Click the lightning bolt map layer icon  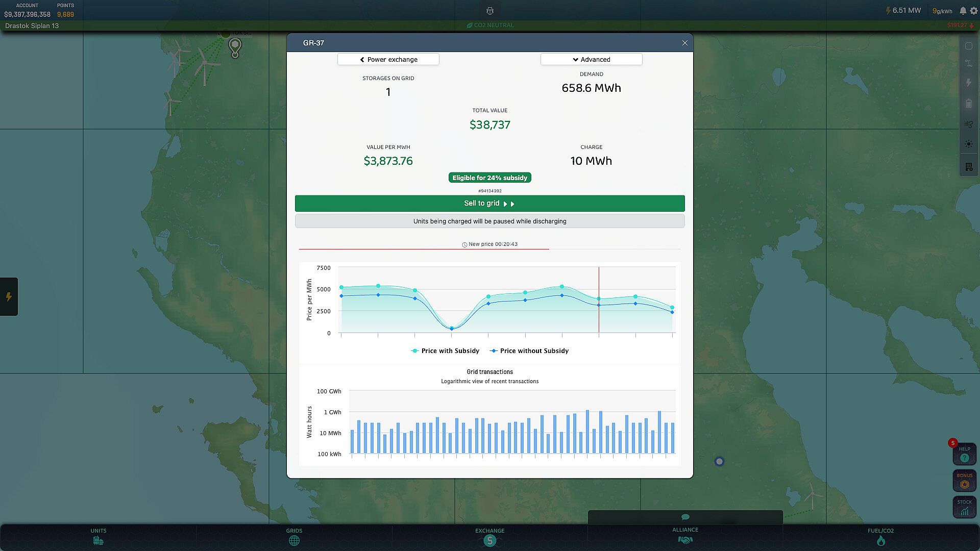(x=968, y=83)
